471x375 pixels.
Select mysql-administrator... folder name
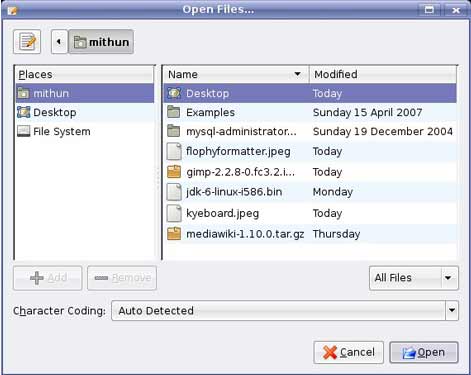(x=241, y=132)
